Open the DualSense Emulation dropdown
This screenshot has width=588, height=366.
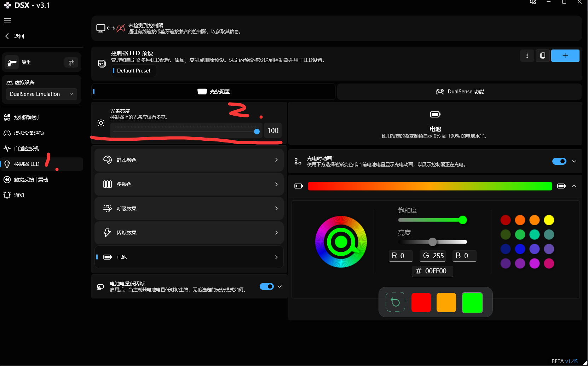click(x=41, y=94)
